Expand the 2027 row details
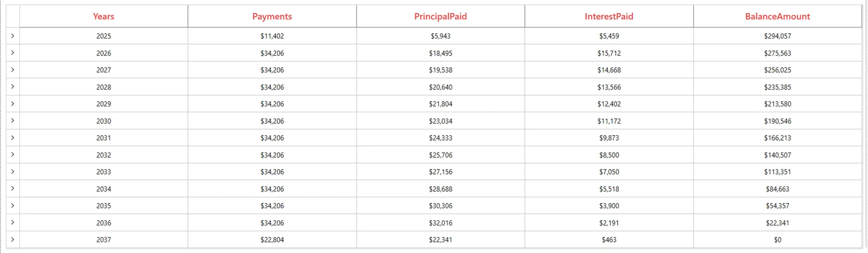The width and height of the screenshot is (868, 253). pyautogui.click(x=13, y=70)
